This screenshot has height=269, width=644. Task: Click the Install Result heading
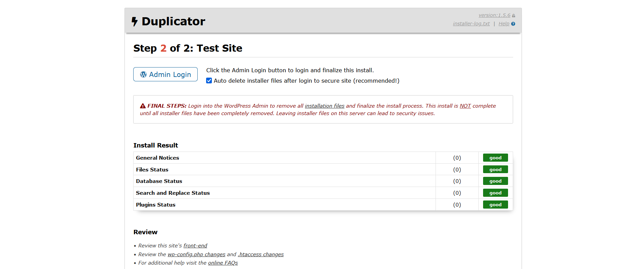(156, 145)
